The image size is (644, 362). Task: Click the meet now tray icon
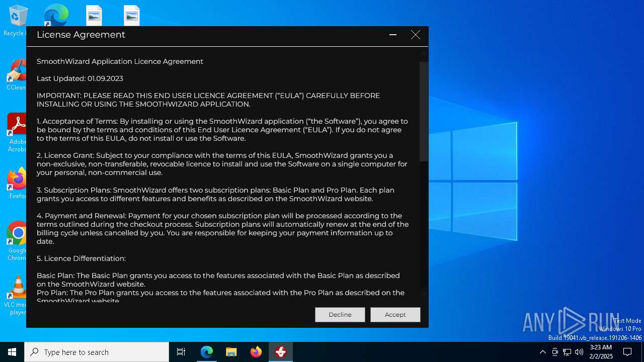pos(555,352)
